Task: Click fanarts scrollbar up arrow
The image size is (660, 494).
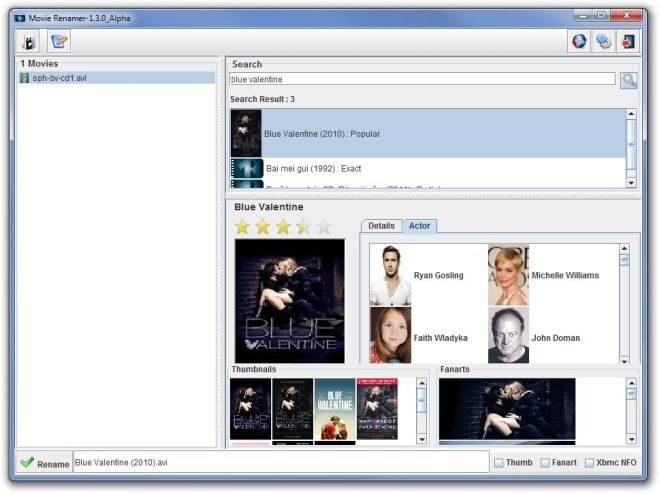Action: coord(631,383)
